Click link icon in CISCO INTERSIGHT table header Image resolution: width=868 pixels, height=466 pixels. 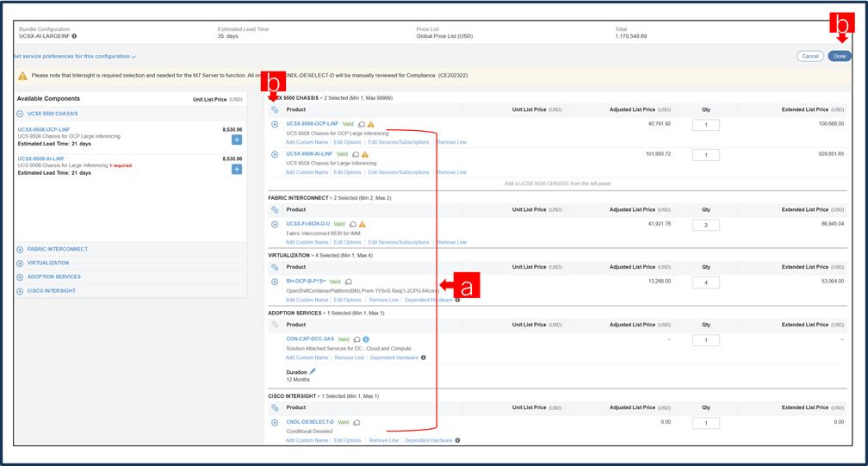[275, 408]
